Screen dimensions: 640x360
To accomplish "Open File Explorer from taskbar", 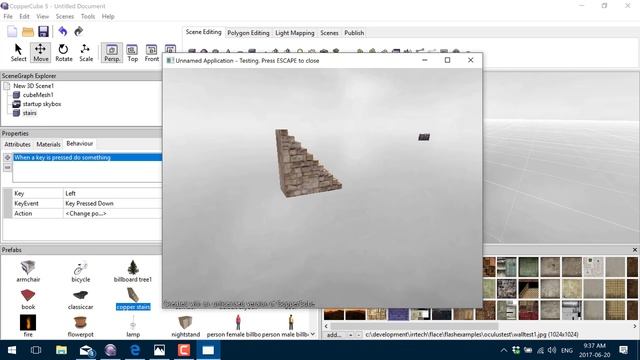I will pyautogui.click(x=61, y=350).
